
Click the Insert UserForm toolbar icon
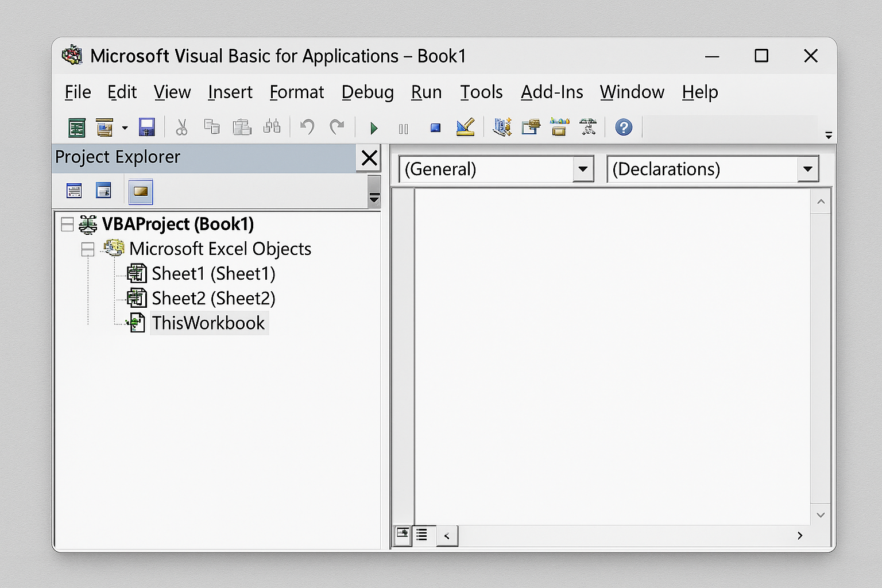105,127
